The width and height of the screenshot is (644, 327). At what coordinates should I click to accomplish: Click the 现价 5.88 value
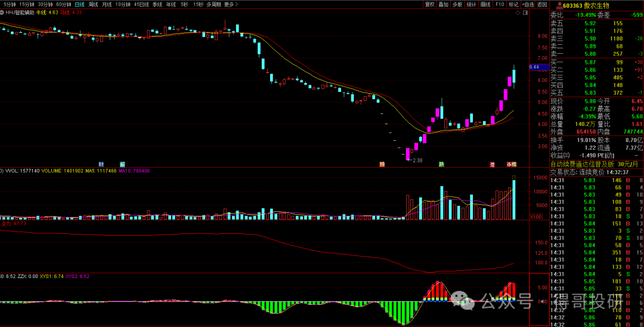click(x=590, y=101)
